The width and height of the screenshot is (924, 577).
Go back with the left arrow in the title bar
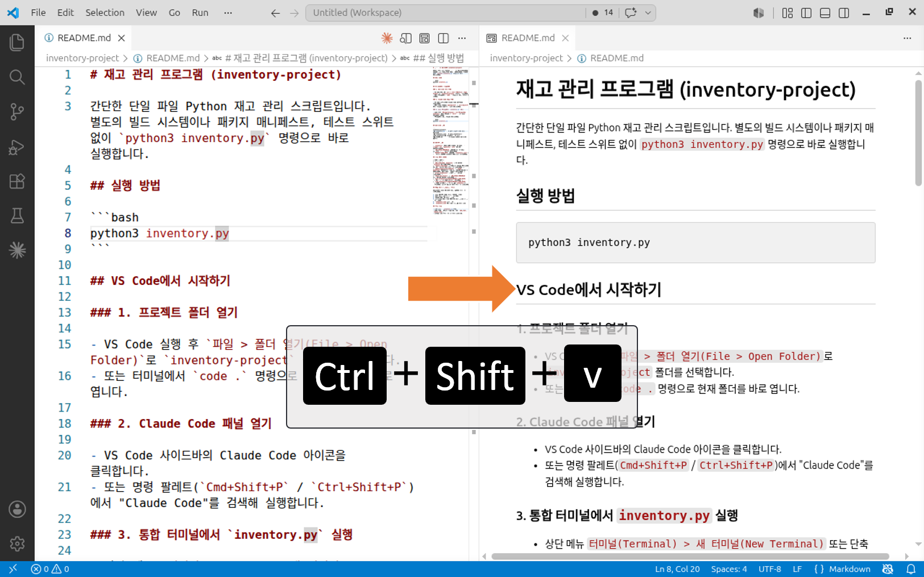[x=275, y=13]
